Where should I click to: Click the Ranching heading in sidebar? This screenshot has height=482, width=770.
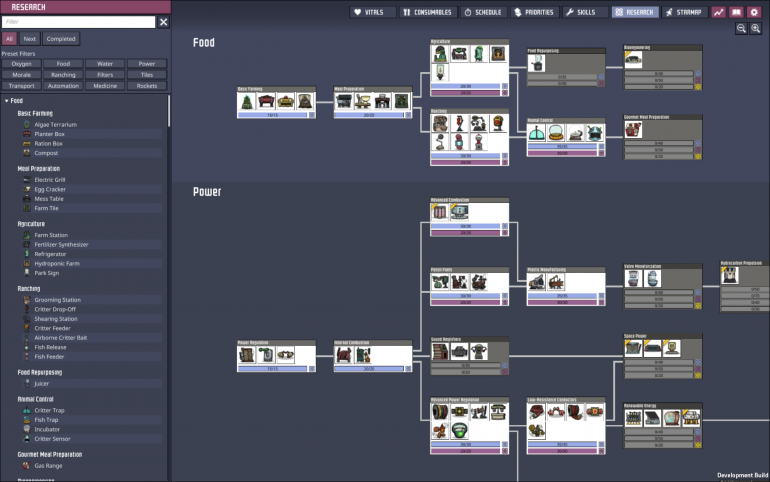[x=28, y=289]
